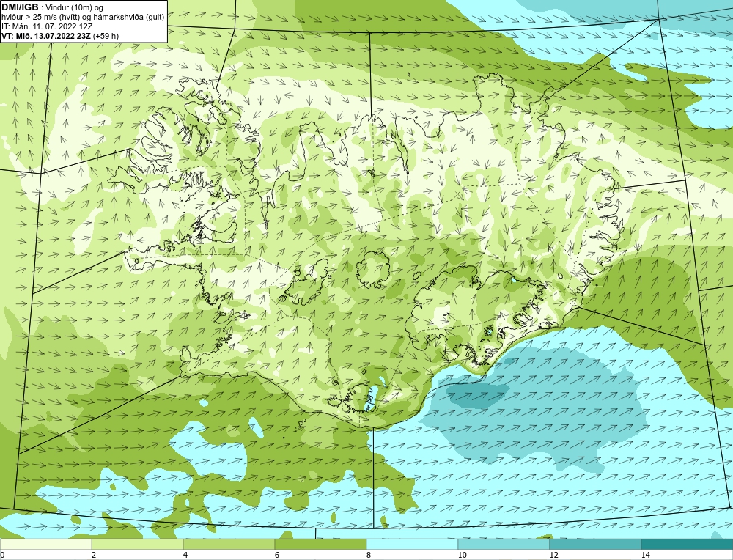
Task: Click the 'Vindur (10m) og' label
Action: pyautogui.click(x=75, y=7)
